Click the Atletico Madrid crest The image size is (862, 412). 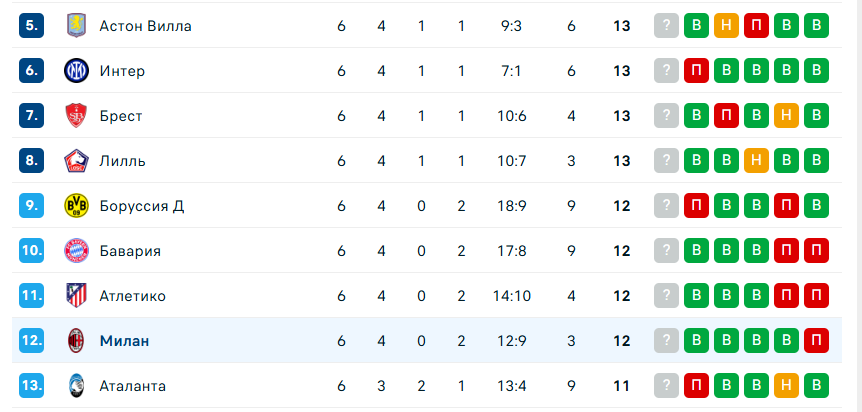pyautogui.click(x=75, y=296)
